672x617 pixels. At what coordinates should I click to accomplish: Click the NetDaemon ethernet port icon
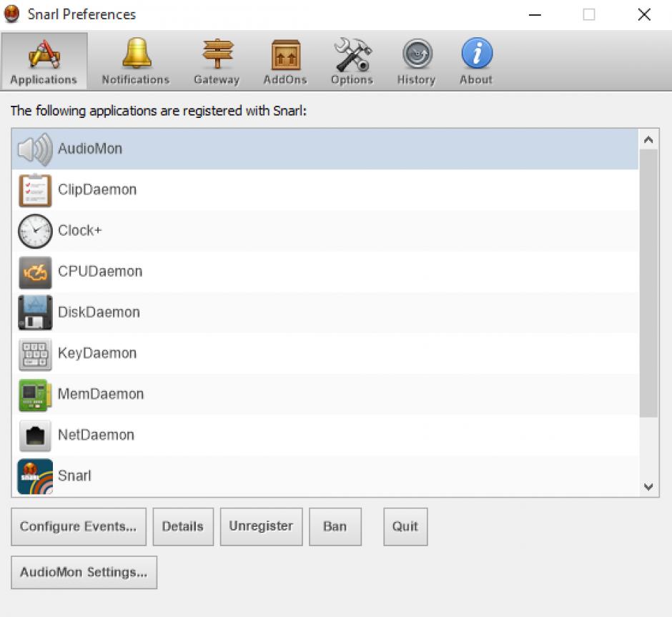coord(35,435)
